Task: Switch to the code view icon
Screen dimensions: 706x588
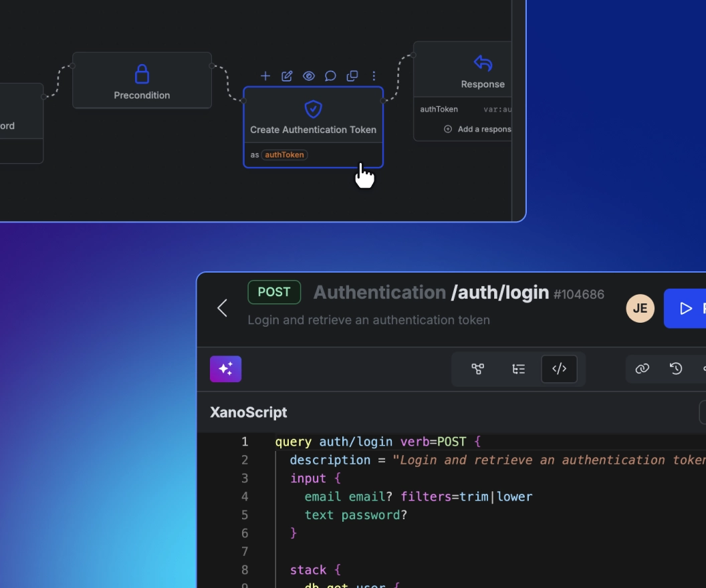Action: click(559, 369)
